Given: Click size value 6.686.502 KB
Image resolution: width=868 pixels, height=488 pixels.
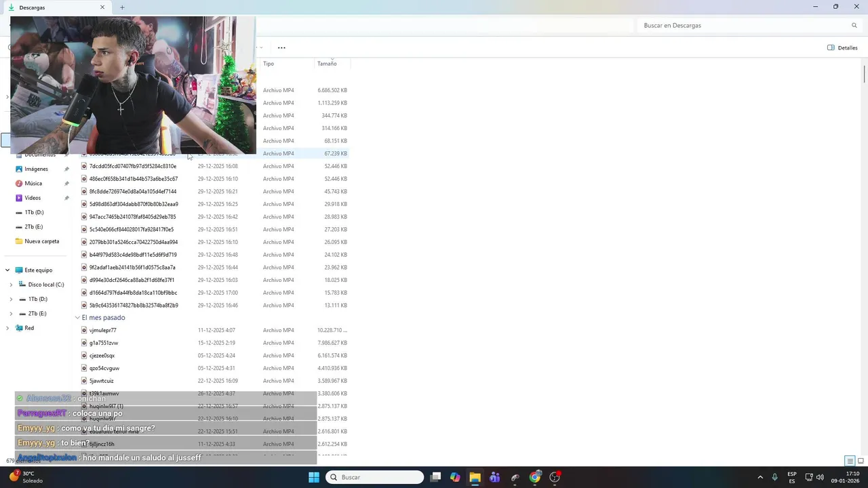Looking at the screenshot, I should click(x=332, y=90).
